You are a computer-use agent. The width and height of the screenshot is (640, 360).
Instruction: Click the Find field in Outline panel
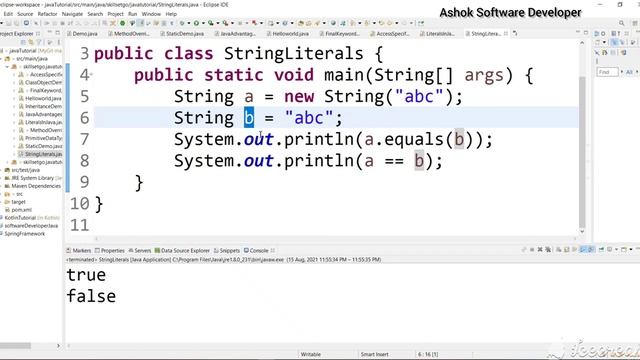coord(607,72)
